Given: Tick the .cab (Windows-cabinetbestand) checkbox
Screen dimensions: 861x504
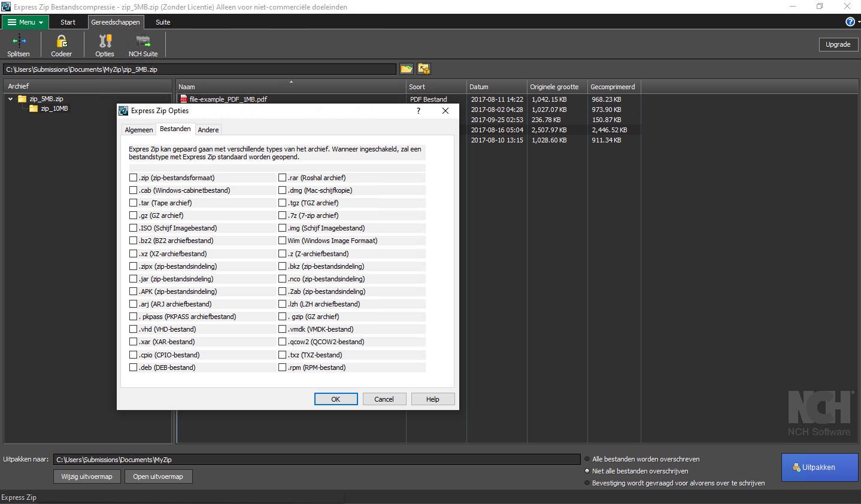Looking at the screenshot, I should point(134,190).
